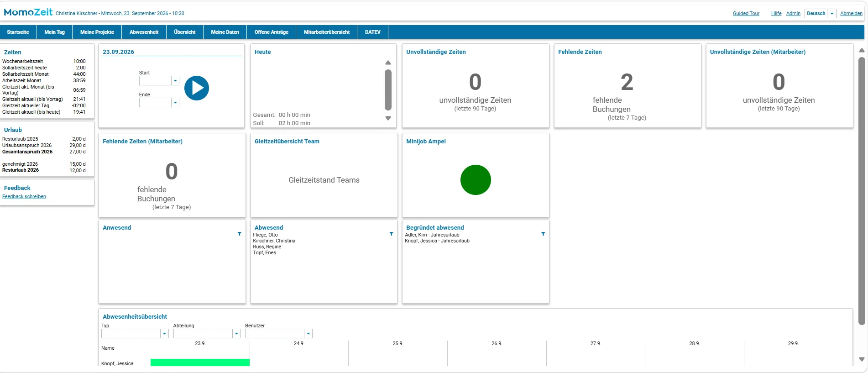
Task: Open the Benutzer filter dropdown
Action: pyautogui.click(x=309, y=334)
